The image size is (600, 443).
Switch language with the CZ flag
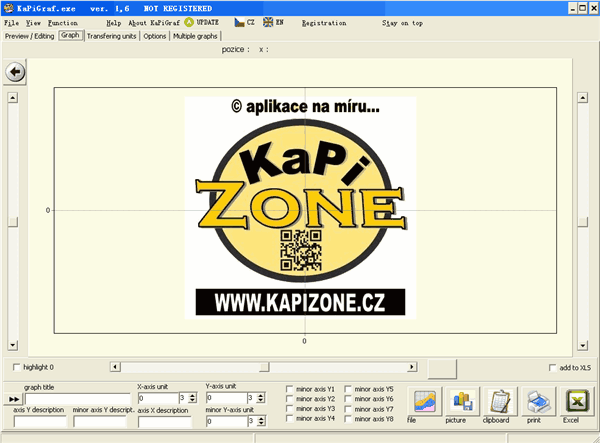point(240,23)
